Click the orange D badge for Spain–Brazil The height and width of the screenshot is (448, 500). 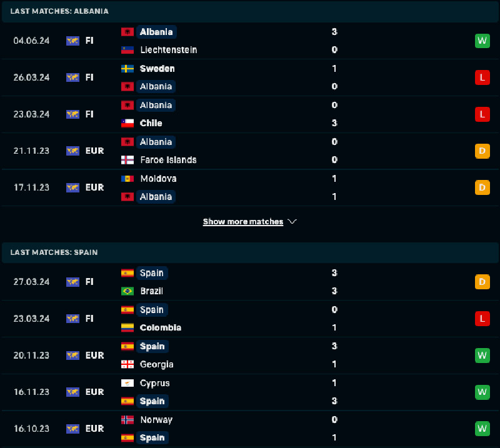pyautogui.click(x=482, y=282)
